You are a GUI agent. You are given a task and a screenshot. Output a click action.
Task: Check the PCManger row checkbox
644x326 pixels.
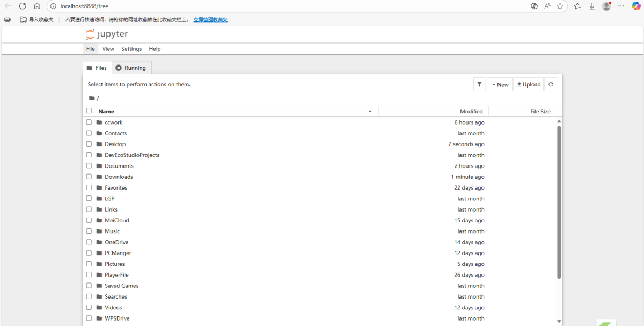89,253
